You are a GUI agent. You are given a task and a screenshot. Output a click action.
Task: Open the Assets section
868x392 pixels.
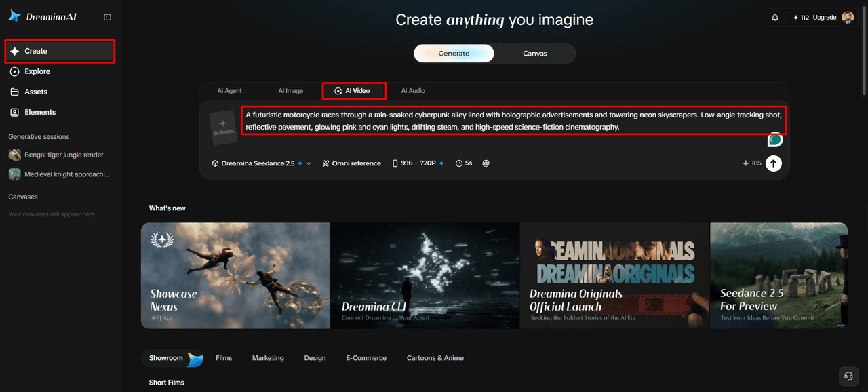[60, 92]
